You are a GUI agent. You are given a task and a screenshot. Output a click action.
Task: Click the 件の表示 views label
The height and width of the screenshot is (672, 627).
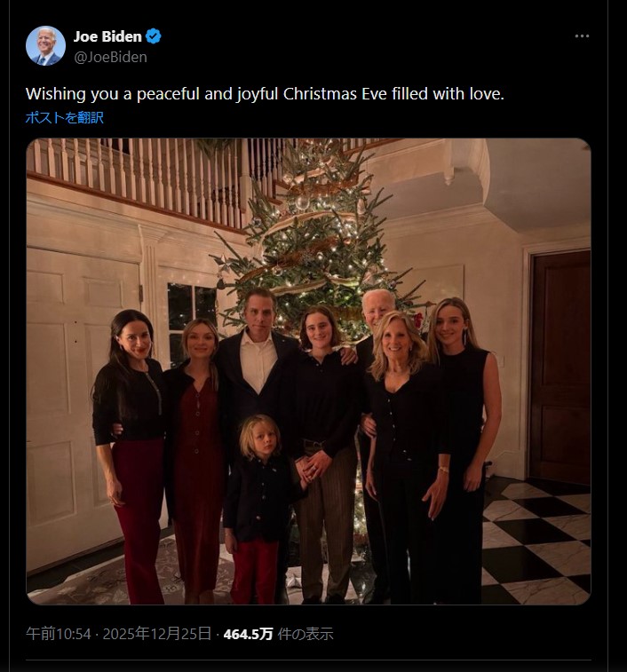coord(306,634)
